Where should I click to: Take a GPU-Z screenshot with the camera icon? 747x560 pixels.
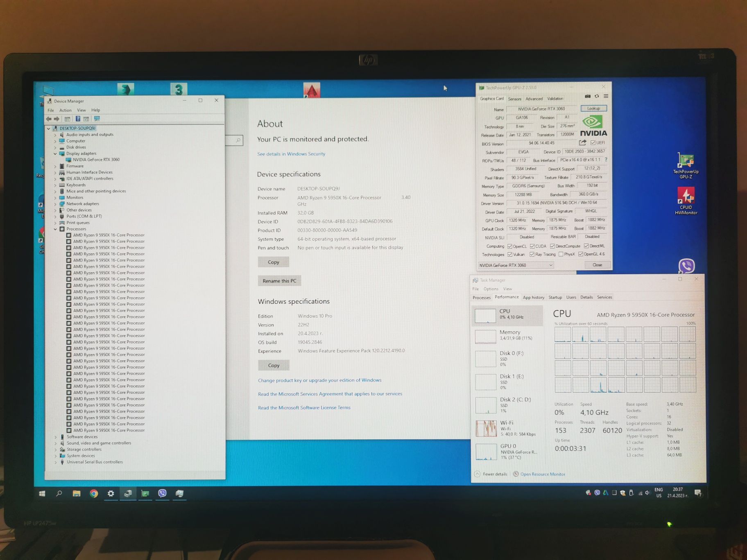pos(588,96)
